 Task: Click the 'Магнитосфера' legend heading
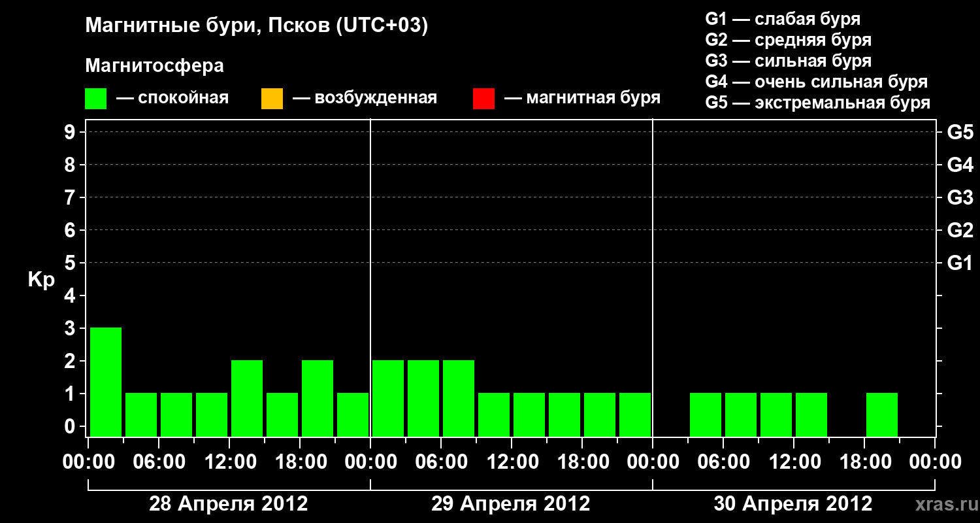coord(155,66)
